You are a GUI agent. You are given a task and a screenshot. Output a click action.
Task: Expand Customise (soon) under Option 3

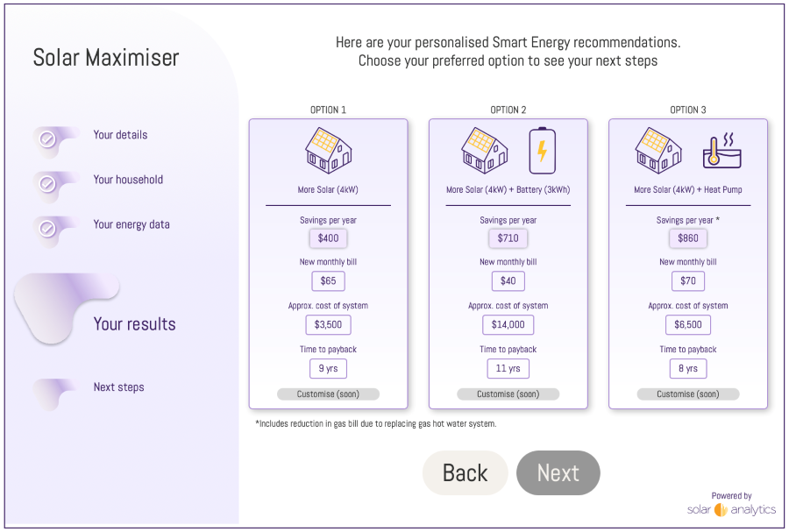coord(688,394)
